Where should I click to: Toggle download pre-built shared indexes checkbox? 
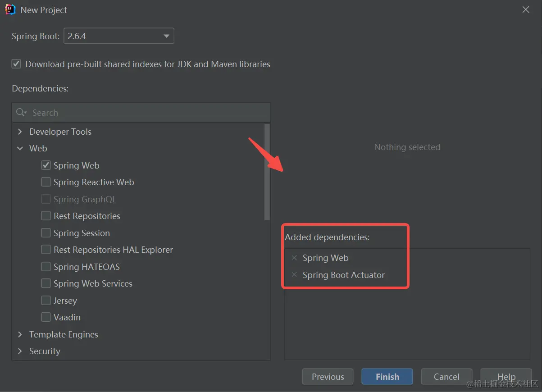16,64
